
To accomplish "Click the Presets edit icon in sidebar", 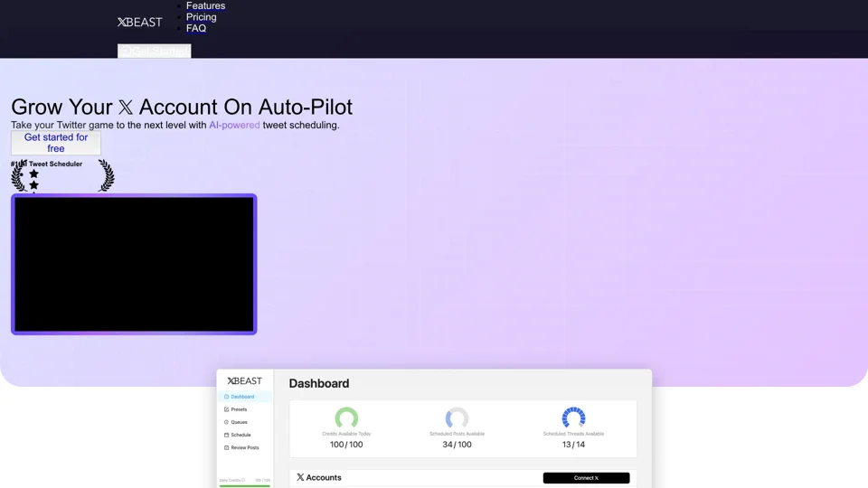I will pos(226,409).
